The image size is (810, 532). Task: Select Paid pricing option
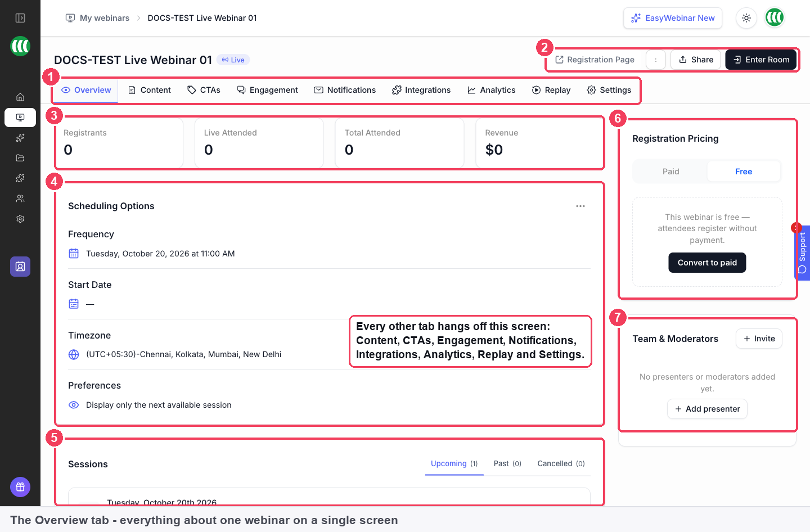point(670,172)
